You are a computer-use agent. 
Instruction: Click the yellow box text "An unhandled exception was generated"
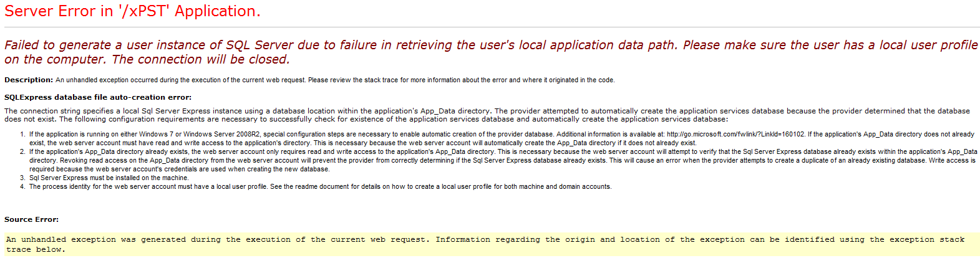pyautogui.click(x=485, y=244)
